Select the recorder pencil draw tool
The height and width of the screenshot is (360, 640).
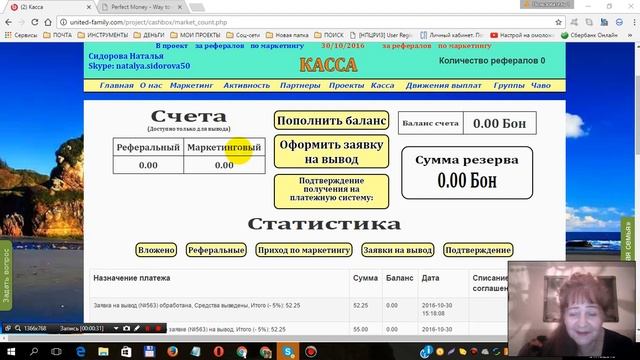click(x=137, y=328)
